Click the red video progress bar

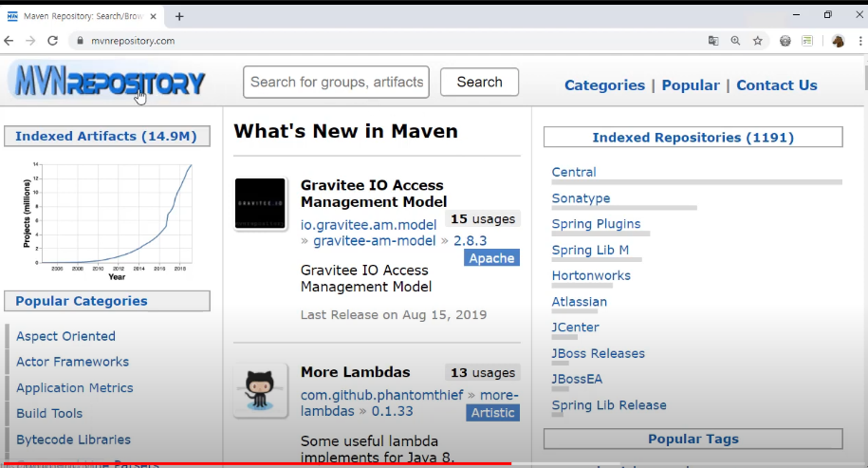point(257,463)
